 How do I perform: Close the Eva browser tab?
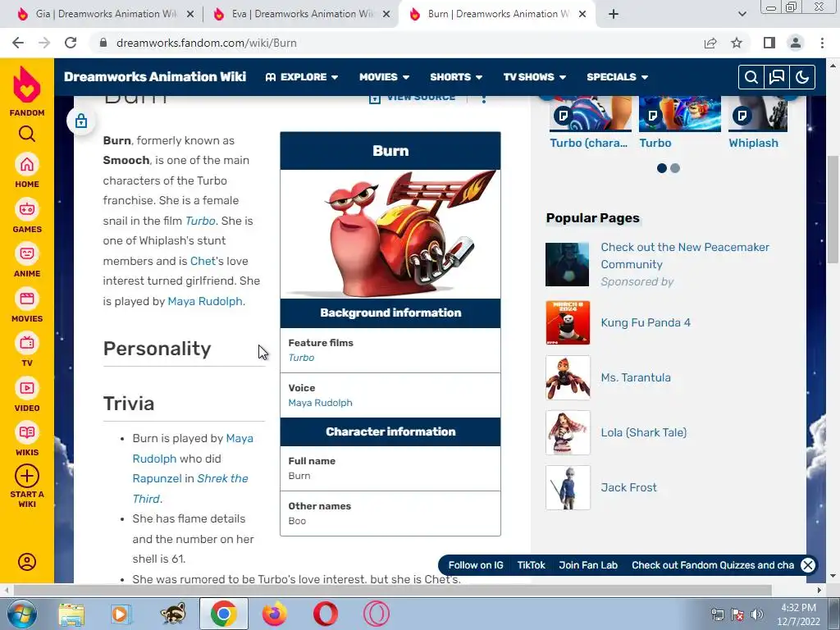click(386, 15)
